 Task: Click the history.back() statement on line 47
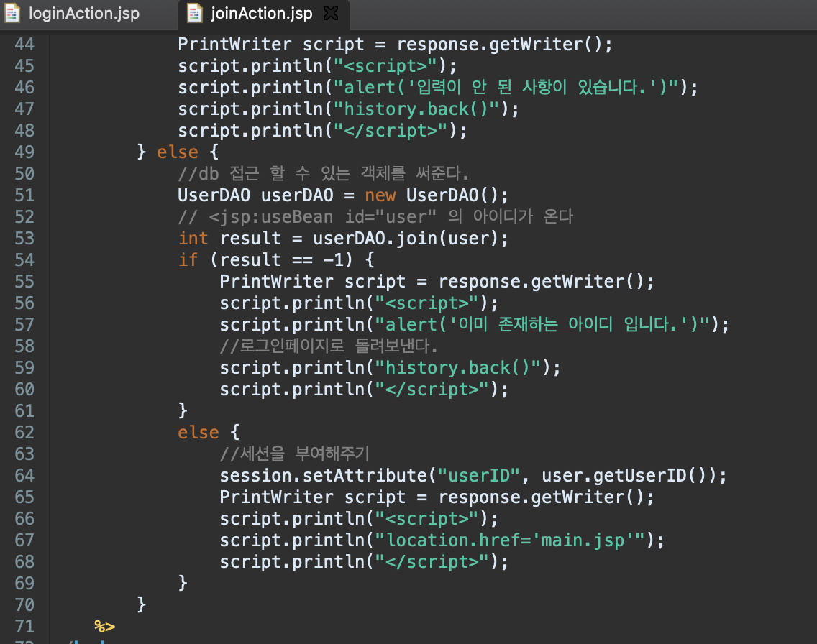click(x=348, y=109)
